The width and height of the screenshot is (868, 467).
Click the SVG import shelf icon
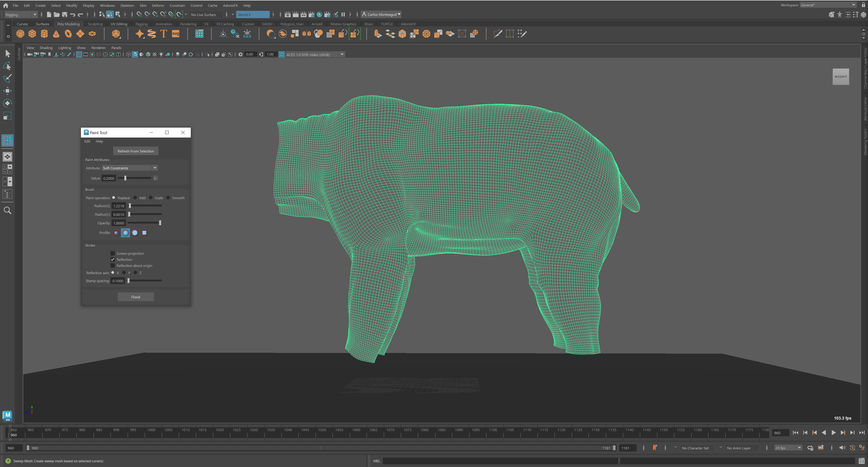coord(176,34)
